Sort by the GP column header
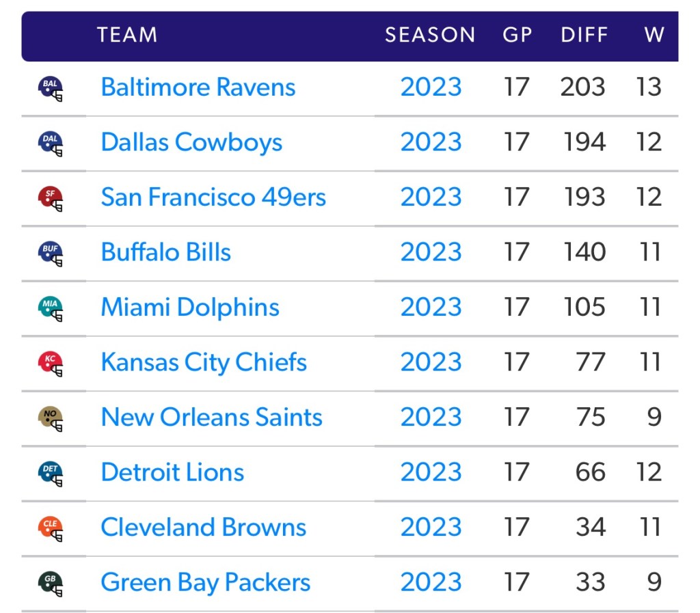700x613 pixels. pos(517,35)
